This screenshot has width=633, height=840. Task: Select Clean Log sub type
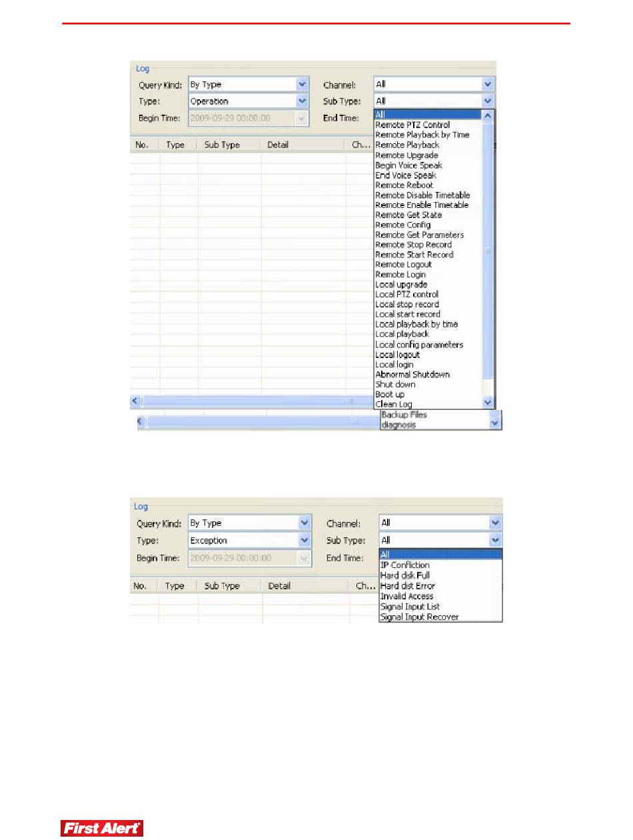[394, 405]
